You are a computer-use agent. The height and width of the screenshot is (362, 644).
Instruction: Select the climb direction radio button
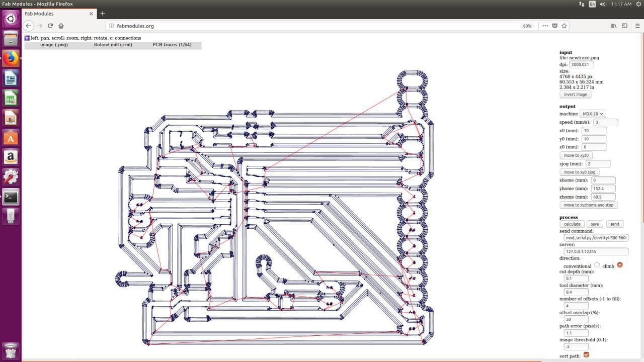(619, 265)
